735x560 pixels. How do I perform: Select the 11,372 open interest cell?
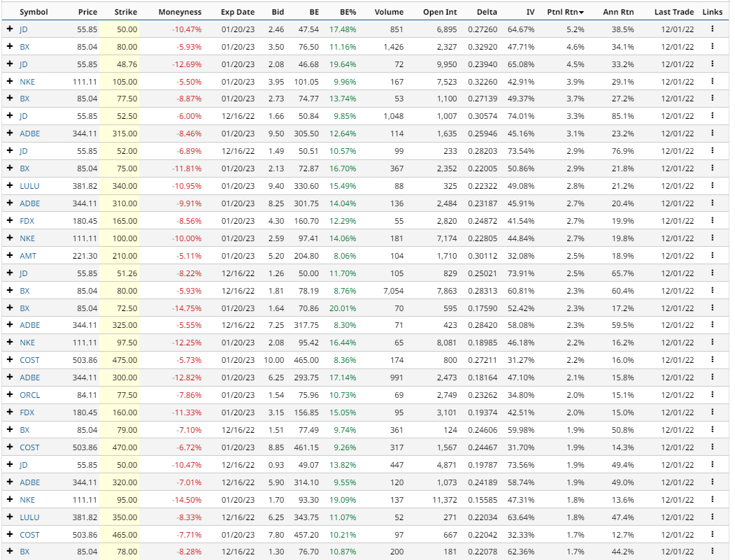(x=444, y=500)
